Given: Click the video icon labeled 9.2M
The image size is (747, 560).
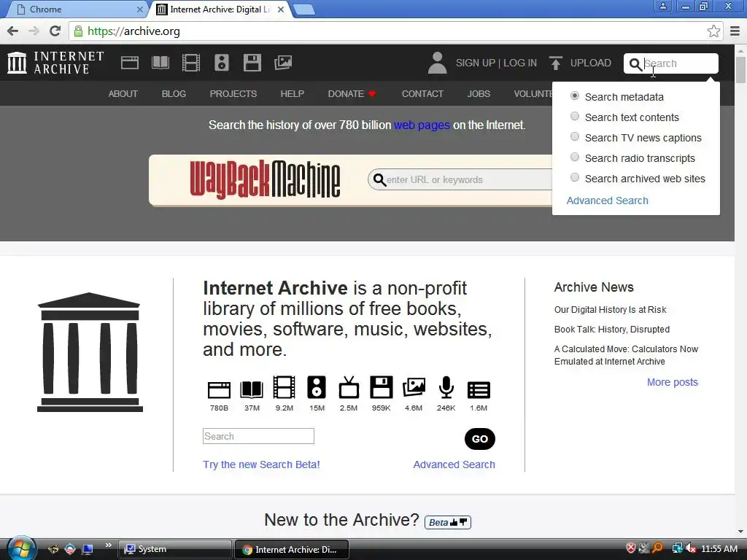Looking at the screenshot, I should pyautogui.click(x=284, y=387).
